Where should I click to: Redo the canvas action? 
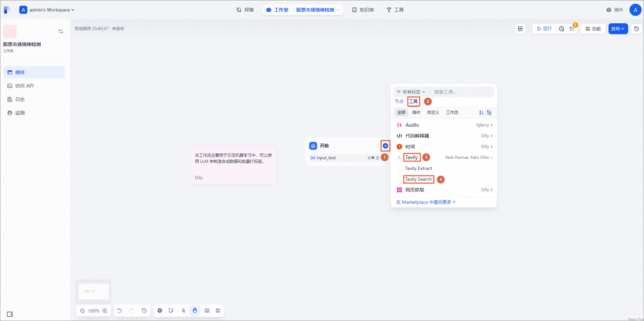click(x=131, y=311)
